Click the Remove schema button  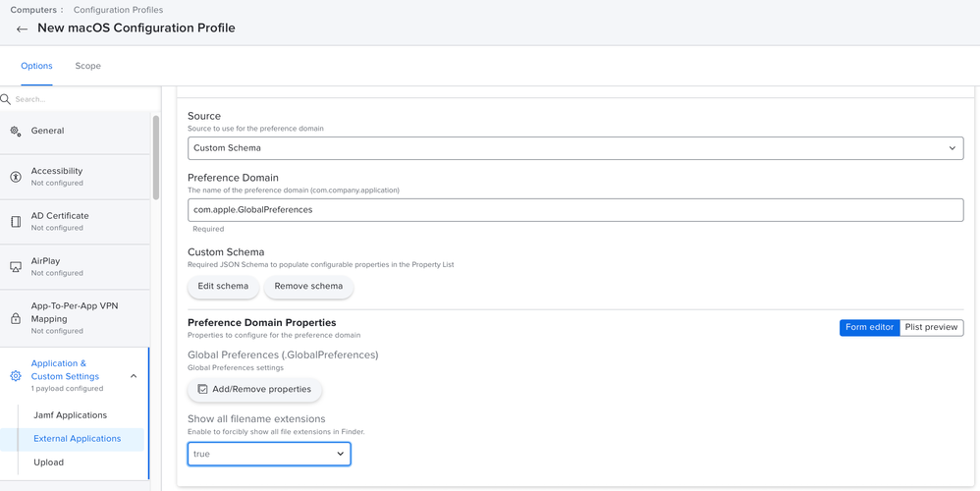coord(308,286)
